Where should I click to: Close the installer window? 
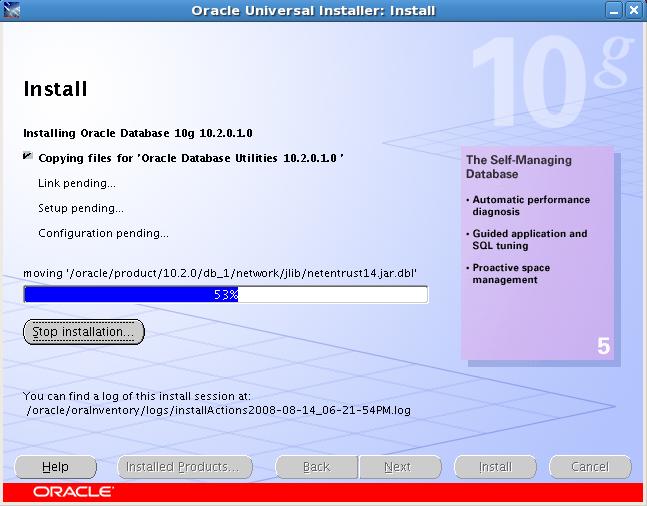pos(633,10)
